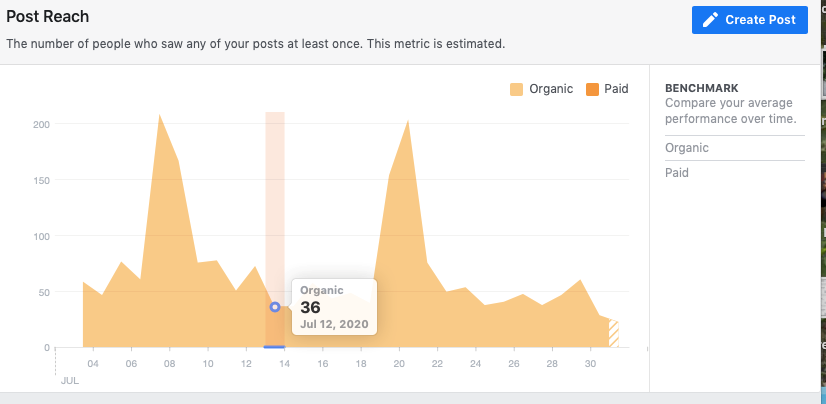Click the Create Post button

tap(750, 20)
